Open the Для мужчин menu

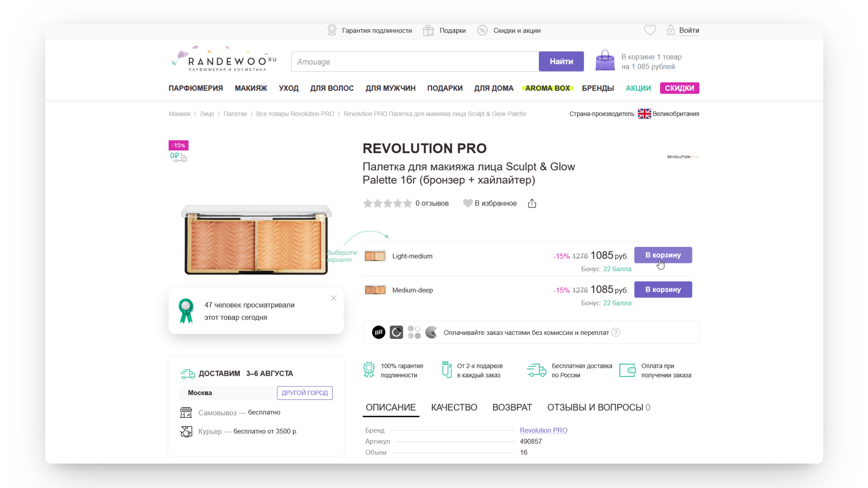[x=391, y=88]
